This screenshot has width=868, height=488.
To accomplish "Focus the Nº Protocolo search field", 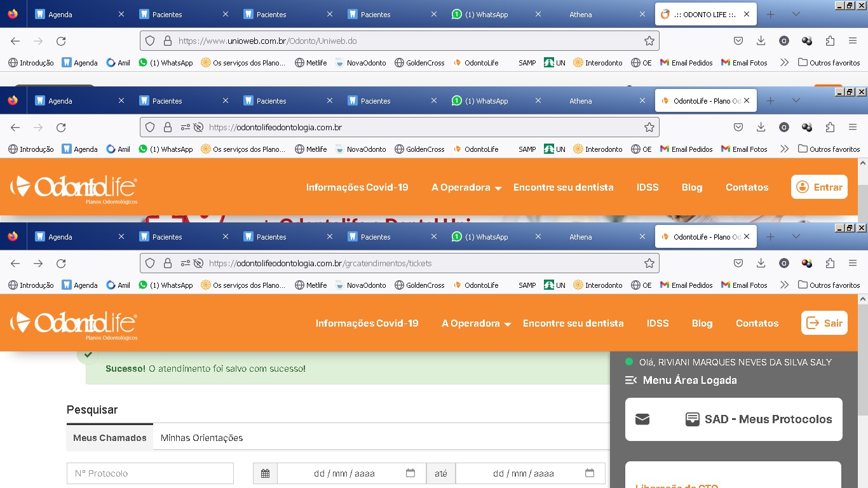I will (150, 473).
